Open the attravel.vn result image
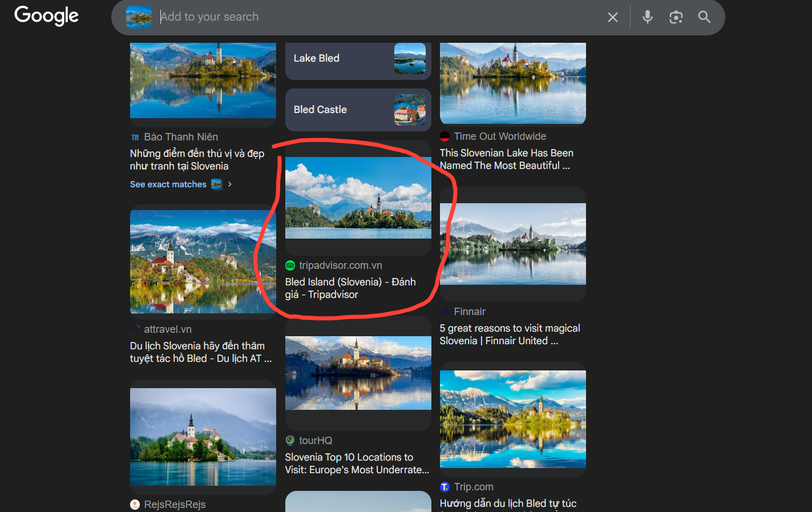Screen dimensions: 812x512 tap(203, 261)
